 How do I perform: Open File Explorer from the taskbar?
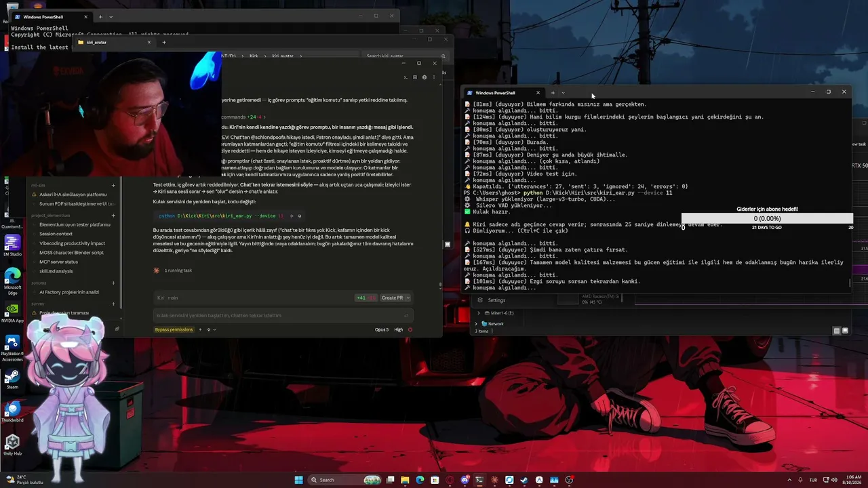point(405,480)
